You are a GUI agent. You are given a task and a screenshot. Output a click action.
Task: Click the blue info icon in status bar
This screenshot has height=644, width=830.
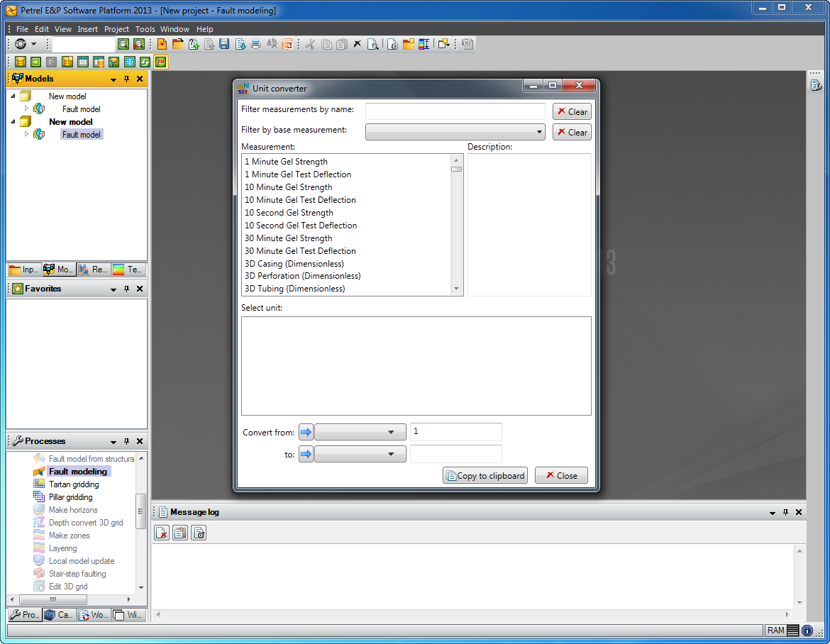coord(807,631)
